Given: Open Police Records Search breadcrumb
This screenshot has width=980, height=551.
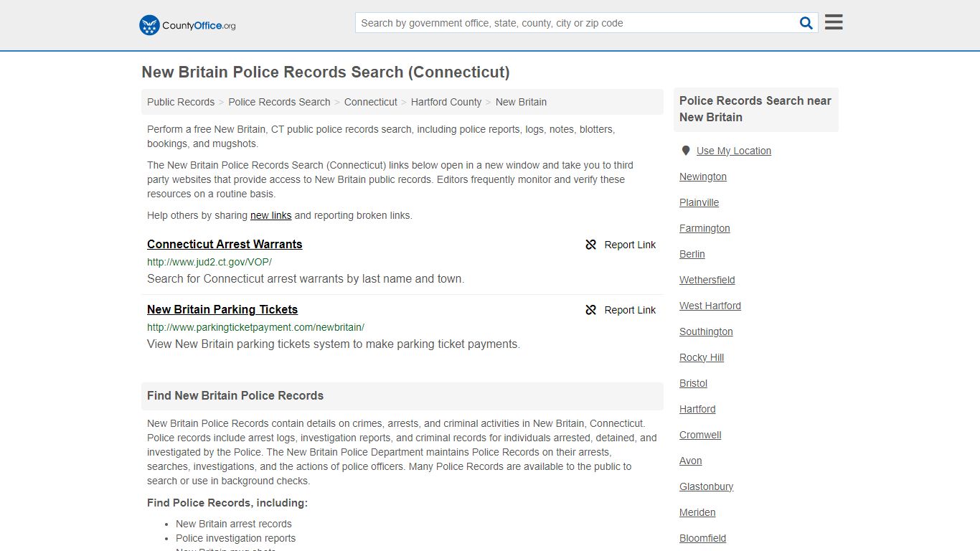Looking at the screenshot, I should [x=279, y=102].
